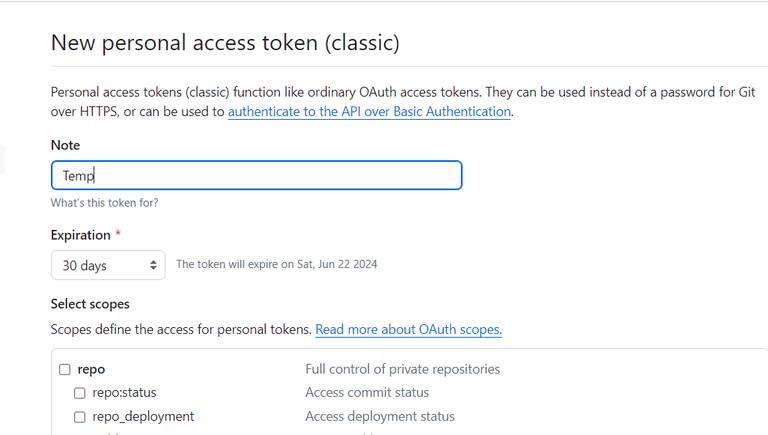Image resolution: width=768 pixels, height=435 pixels.
Task: Click the "New personal access token (classic)" heading
Action: tap(225, 43)
